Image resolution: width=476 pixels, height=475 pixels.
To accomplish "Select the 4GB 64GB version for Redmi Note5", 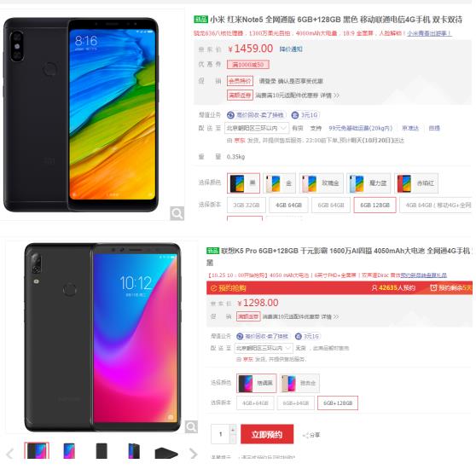I will [x=288, y=206].
